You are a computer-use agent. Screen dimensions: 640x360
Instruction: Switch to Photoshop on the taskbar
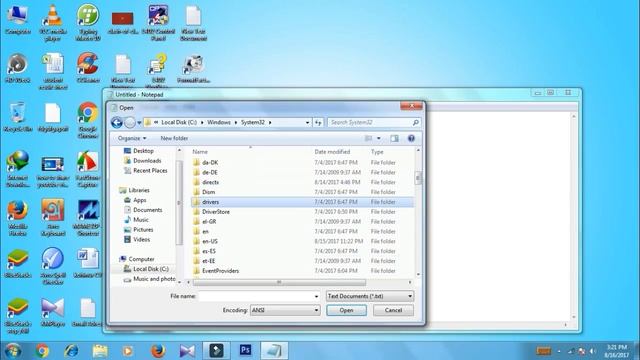(245, 351)
